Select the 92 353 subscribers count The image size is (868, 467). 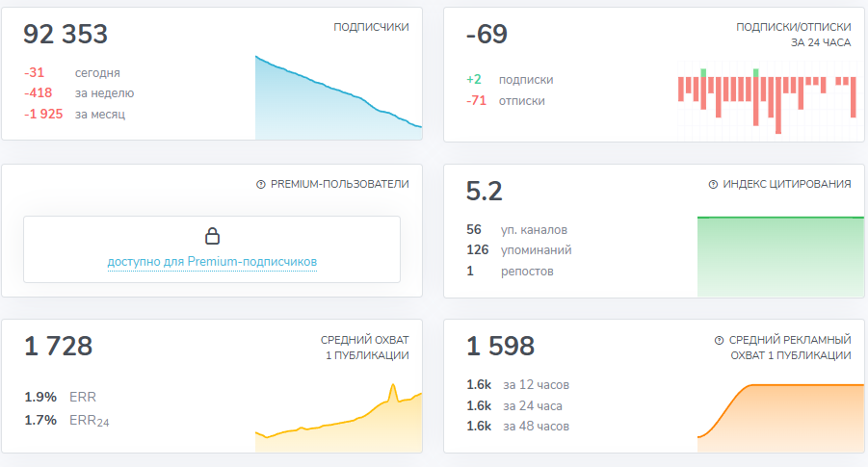point(66,35)
